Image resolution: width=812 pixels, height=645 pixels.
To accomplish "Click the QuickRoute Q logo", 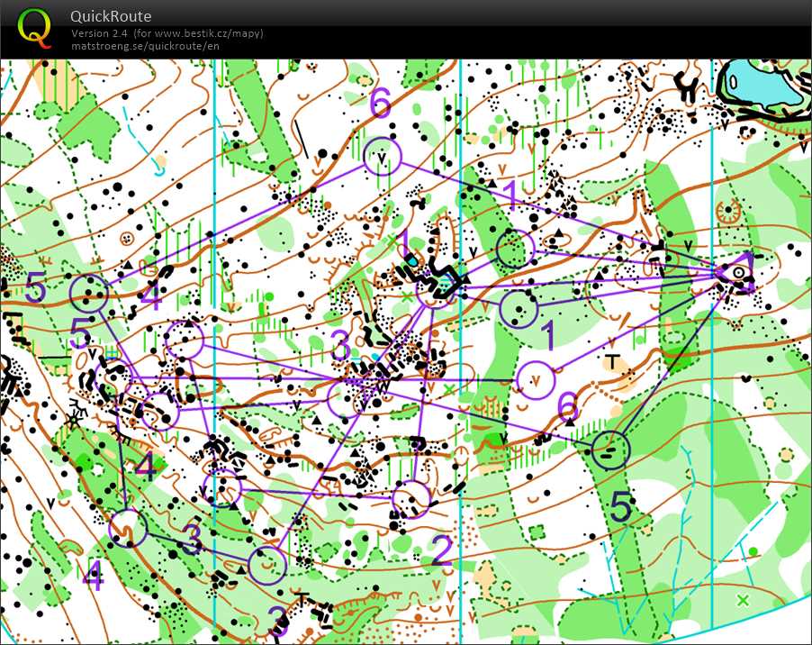I will [x=35, y=27].
